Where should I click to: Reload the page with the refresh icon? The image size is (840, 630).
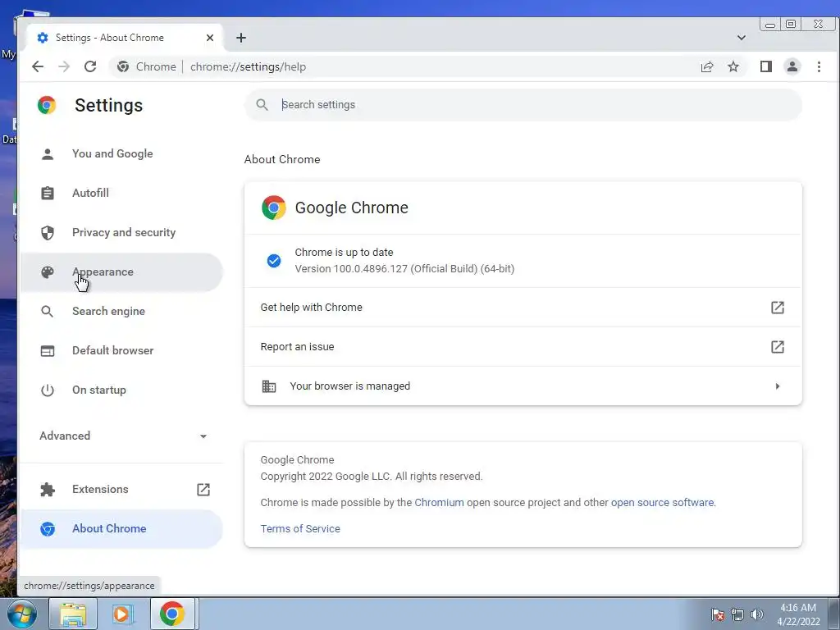coord(90,66)
